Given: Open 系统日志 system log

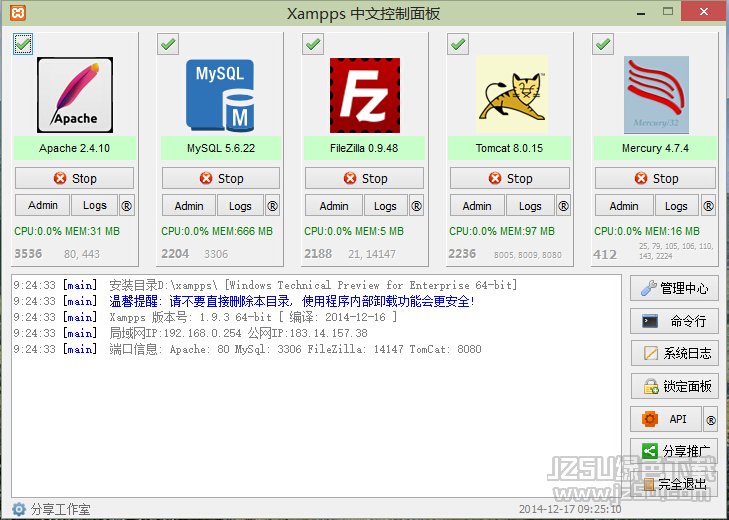Looking at the screenshot, I should (x=674, y=353).
